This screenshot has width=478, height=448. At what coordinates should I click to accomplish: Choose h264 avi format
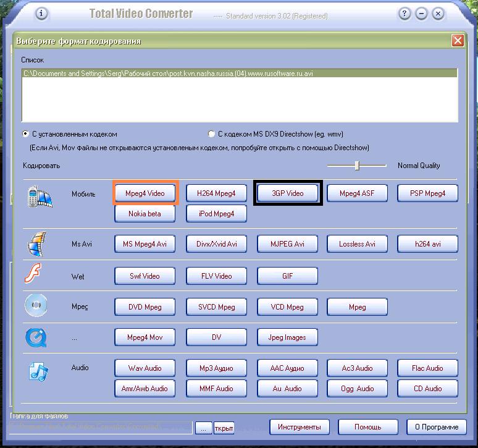pyautogui.click(x=427, y=243)
